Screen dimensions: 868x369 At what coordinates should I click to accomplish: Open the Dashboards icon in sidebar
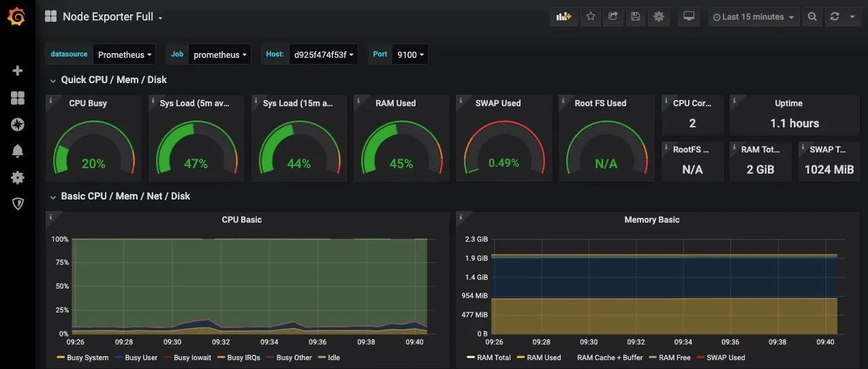coord(18,98)
